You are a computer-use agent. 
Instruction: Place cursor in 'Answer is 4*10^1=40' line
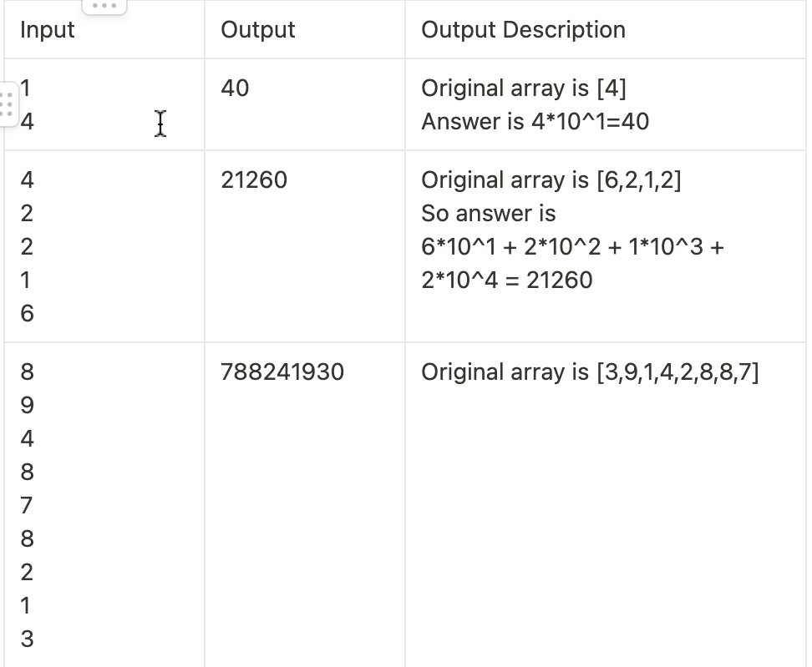click(535, 122)
